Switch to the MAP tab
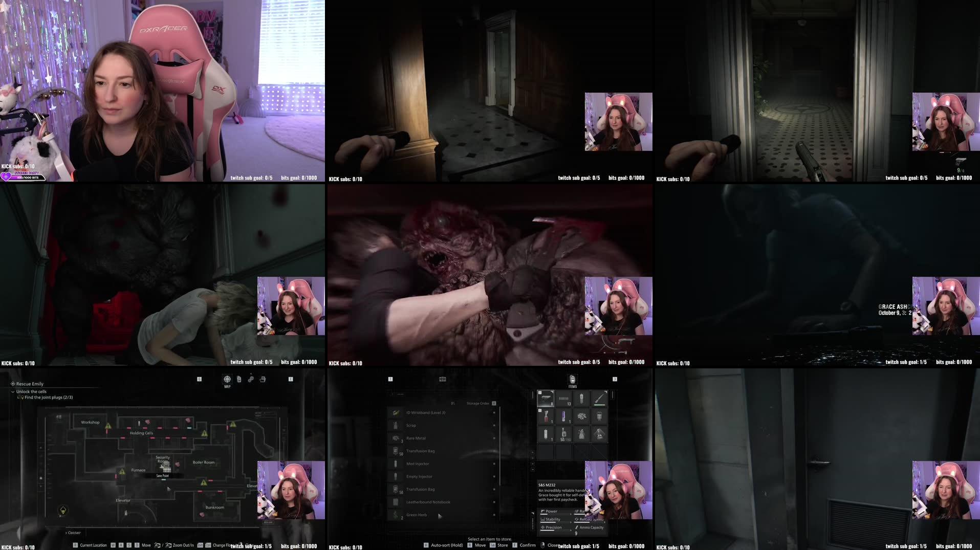 [x=227, y=380]
